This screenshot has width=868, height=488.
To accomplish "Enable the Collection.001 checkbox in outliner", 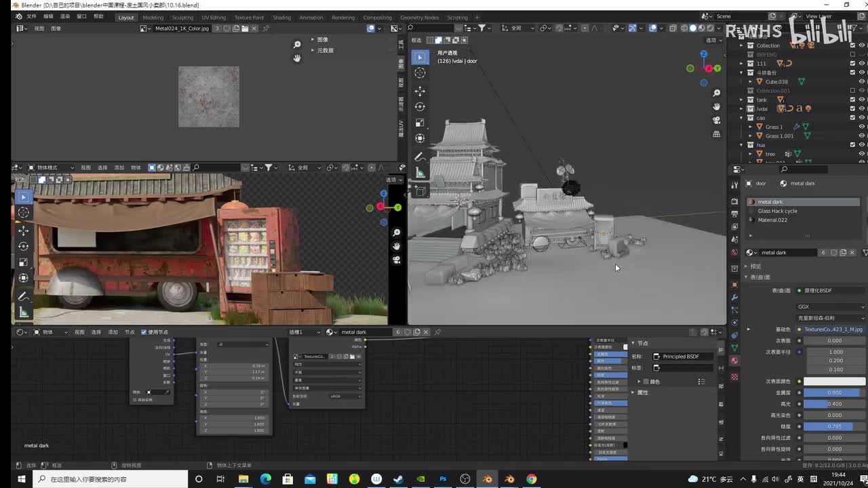I will click(852, 91).
